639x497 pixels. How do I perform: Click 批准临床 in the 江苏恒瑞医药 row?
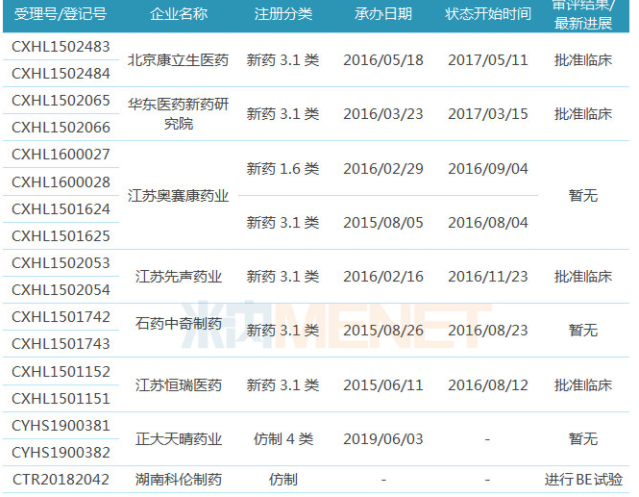[x=583, y=385]
